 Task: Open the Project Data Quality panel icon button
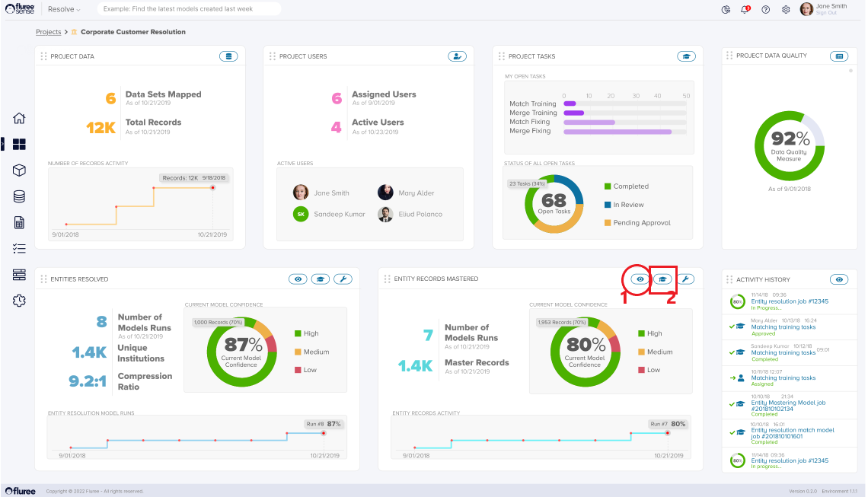point(839,56)
